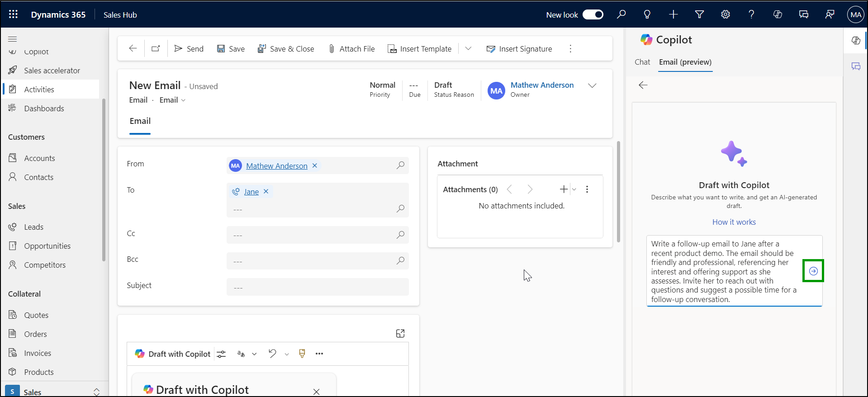
Task: Open editor toolbar more options
Action: pyautogui.click(x=319, y=354)
